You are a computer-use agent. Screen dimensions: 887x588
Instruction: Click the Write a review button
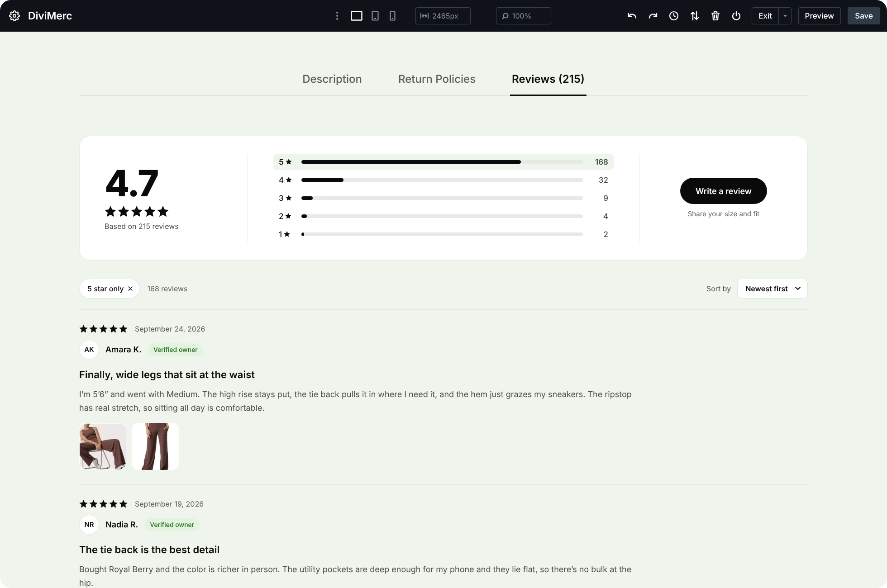click(x=724, y=191)
